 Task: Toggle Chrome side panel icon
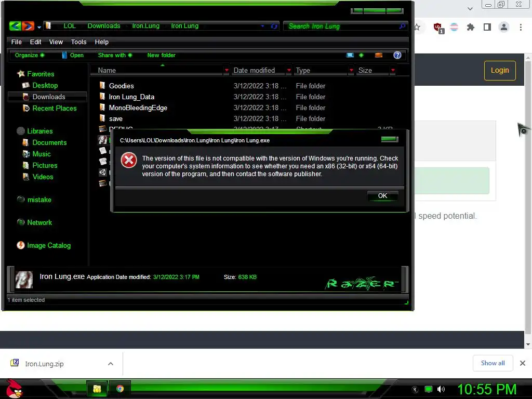pyautogui.click(x=487, y=27)
